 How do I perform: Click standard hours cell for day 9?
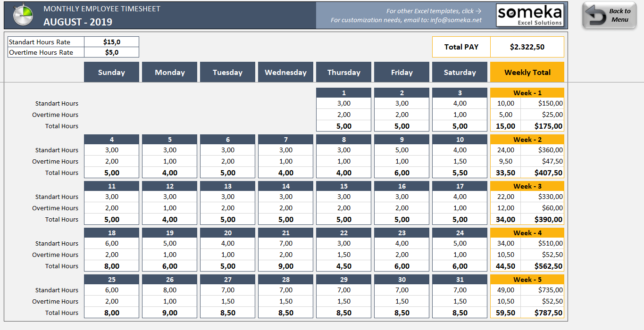401,150
